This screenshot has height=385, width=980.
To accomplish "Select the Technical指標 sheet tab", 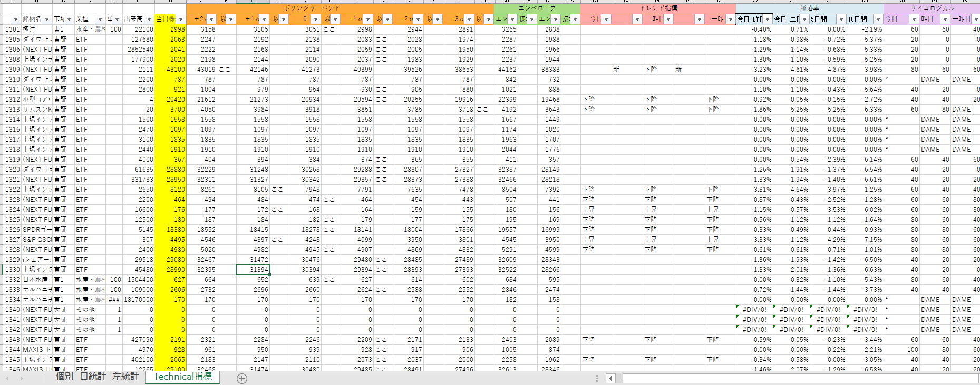I will pos(182,377).
